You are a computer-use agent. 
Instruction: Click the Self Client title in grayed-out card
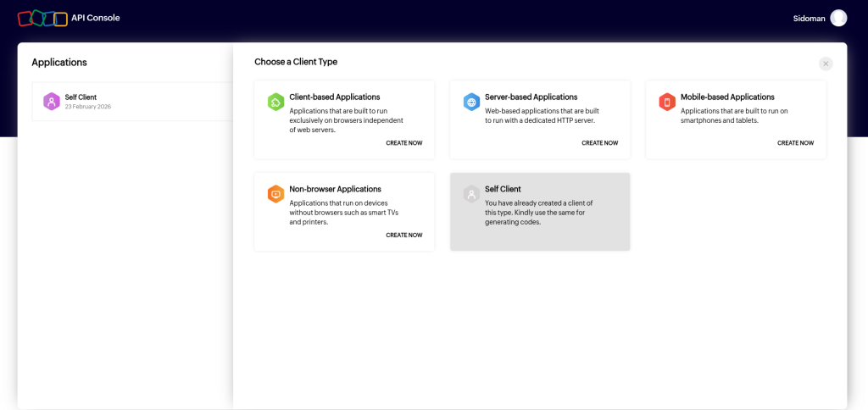click(x=503, y=189)
